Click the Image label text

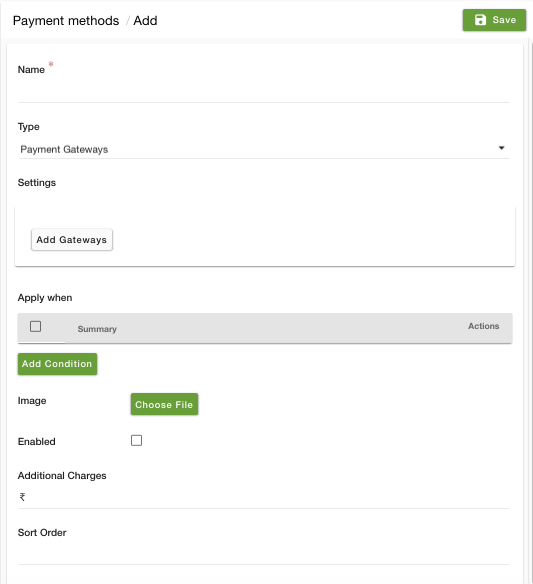tap(32, 401)
